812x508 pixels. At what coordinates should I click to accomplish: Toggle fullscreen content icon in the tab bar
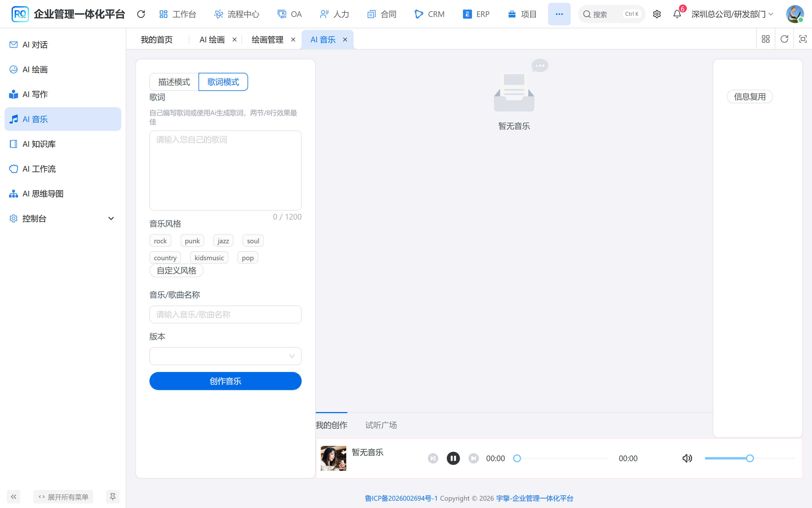pyautogui.click(x=803, y=39)
